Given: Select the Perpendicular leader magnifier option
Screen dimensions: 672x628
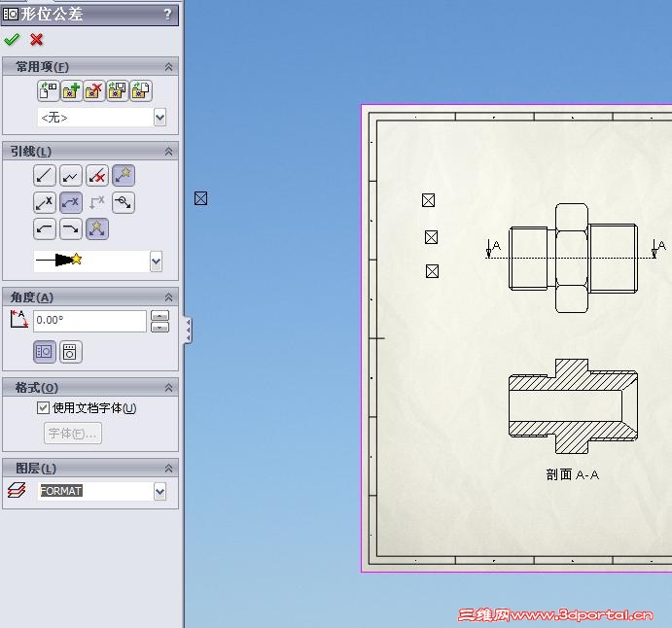Looking at the screenshot, I should [124, 202].
